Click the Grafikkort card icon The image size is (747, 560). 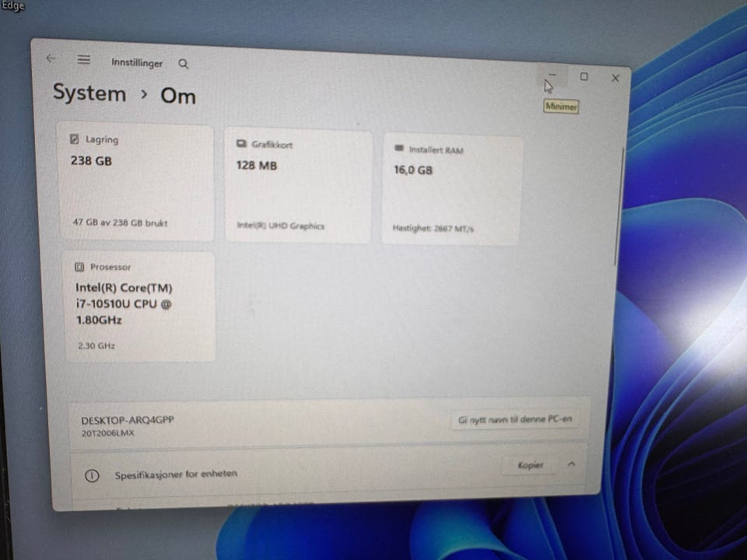pyautogui.click(x=241, y=143)
